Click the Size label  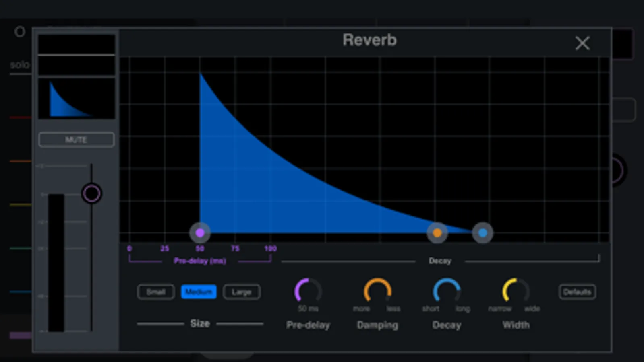[x=200, y=323]
